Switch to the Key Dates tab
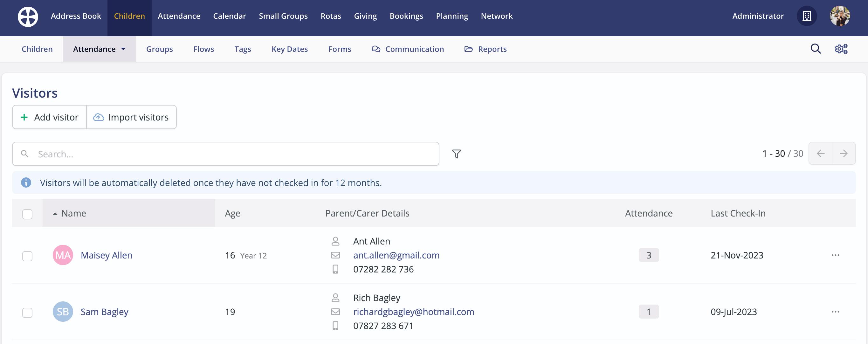 [289, 49]
